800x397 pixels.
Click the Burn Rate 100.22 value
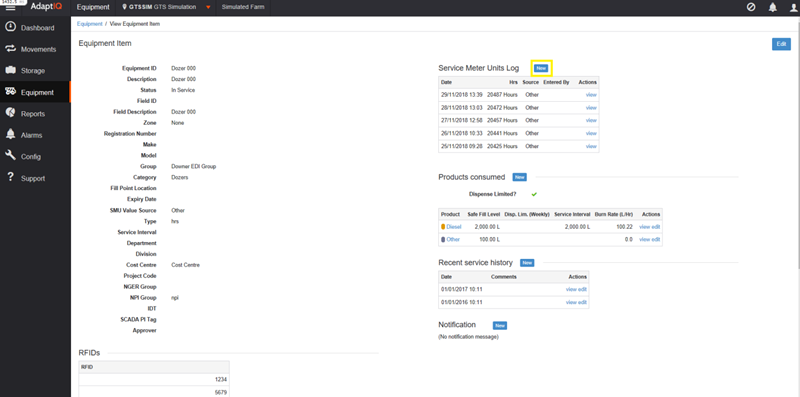pyautogui.click(x=624, y=227)
